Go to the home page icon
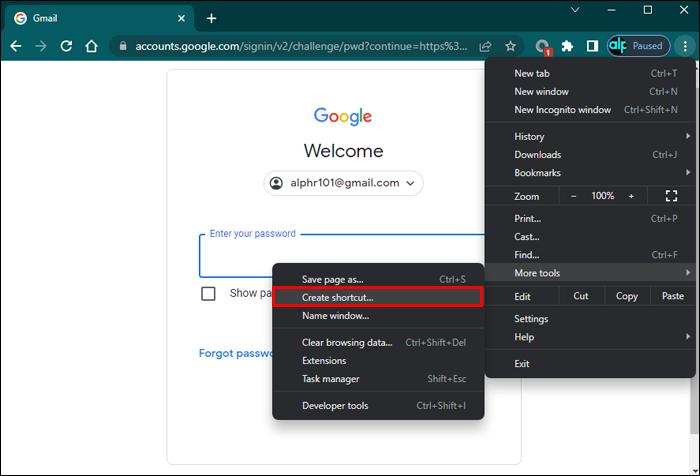This screenshot has height=476, width=700. click(92, 46)
